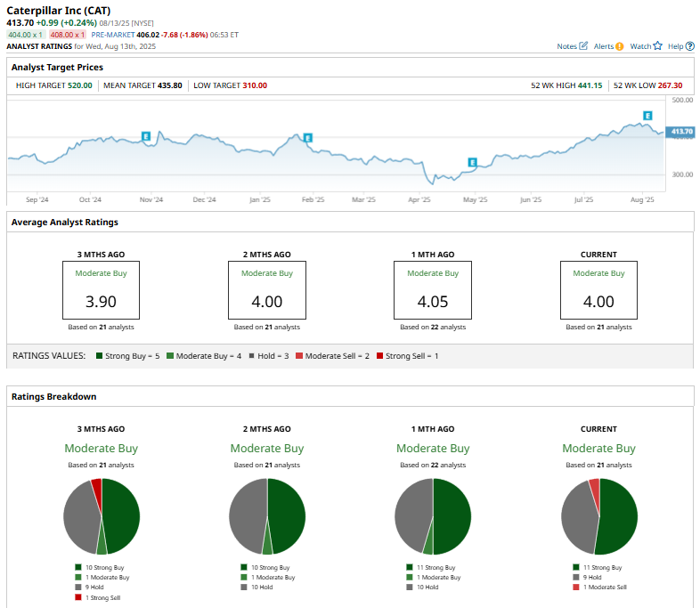The image size is (700, 608).
Task: Click the 2 months ago pie chart
Action: (x=267, y=516)
